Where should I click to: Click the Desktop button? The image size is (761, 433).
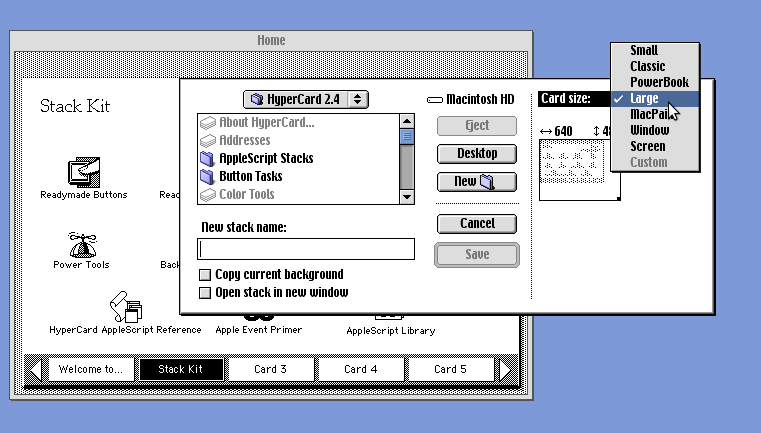click(477, 154)
